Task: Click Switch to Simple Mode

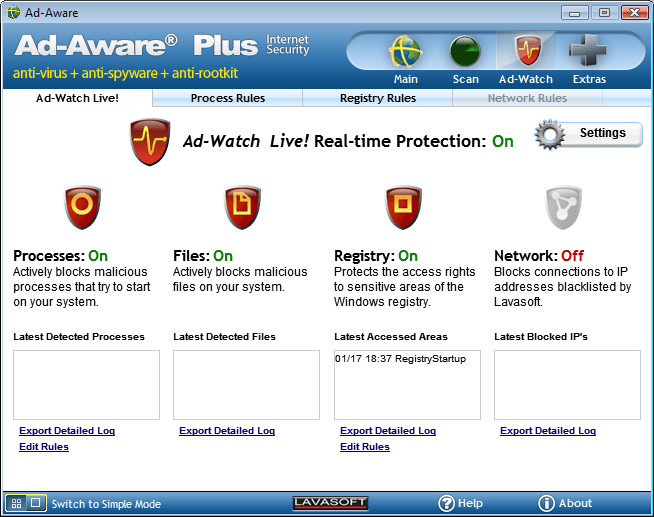Action: pyautogui.click(x=106, y=504)
